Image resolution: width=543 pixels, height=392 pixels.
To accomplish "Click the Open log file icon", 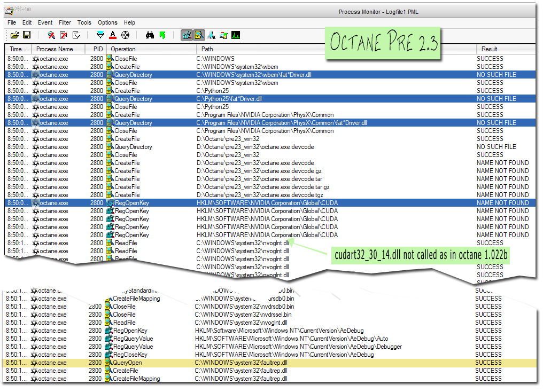I will point(14,35).
